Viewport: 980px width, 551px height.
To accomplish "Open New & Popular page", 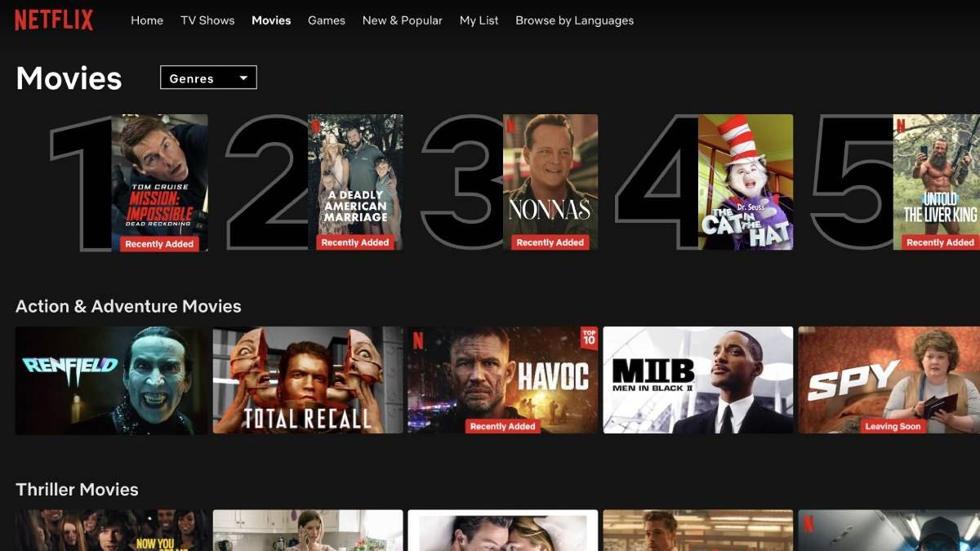I will point(403,20).
